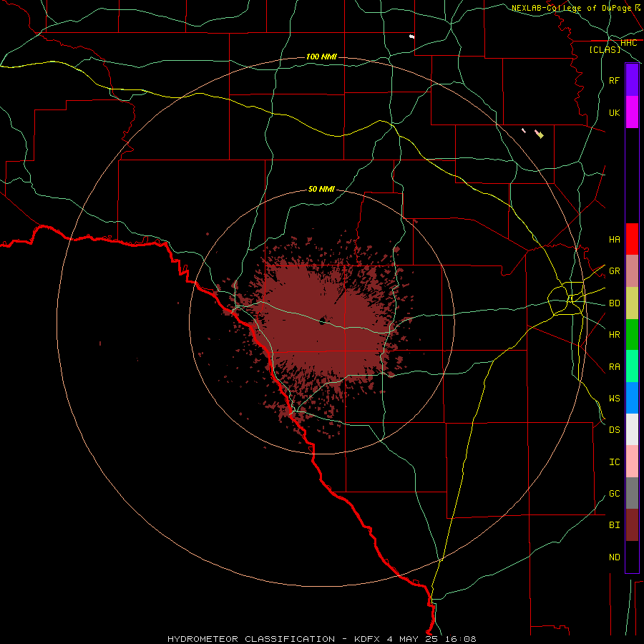Select the dusty pink GR legend swatch
The image size is (644, 644).
pos(632,271)
